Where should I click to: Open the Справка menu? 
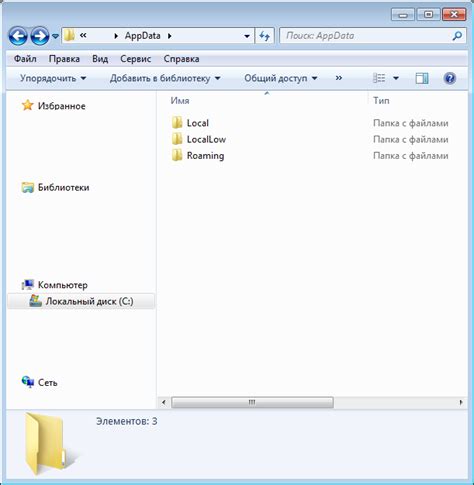click(181, 59)
